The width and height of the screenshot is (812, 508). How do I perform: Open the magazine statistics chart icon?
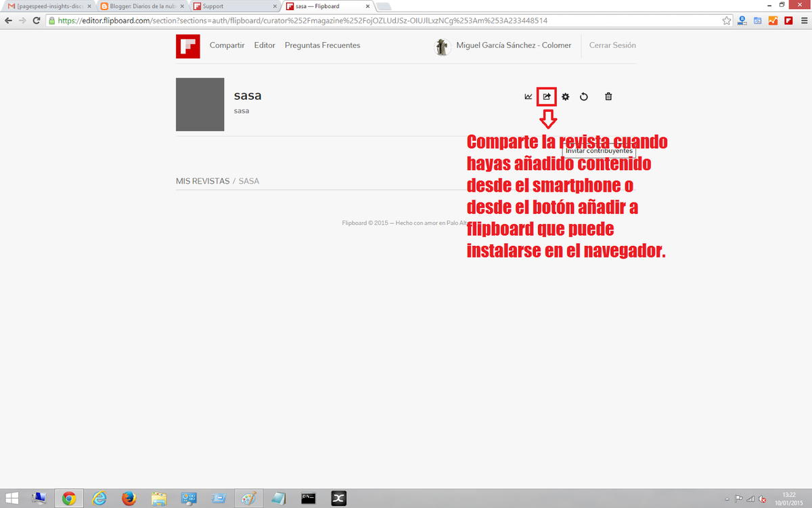(528, 97)
